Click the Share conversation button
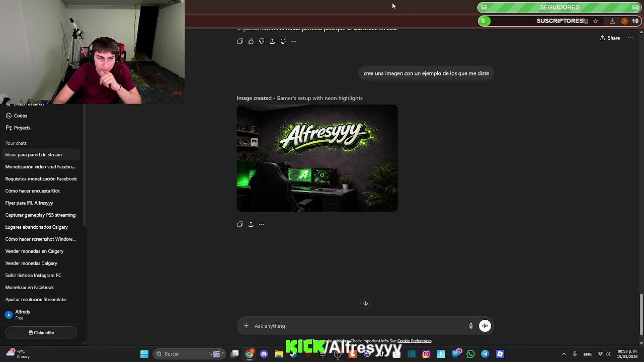This screenshot has height=362, width=644. (x=610, y=38)
